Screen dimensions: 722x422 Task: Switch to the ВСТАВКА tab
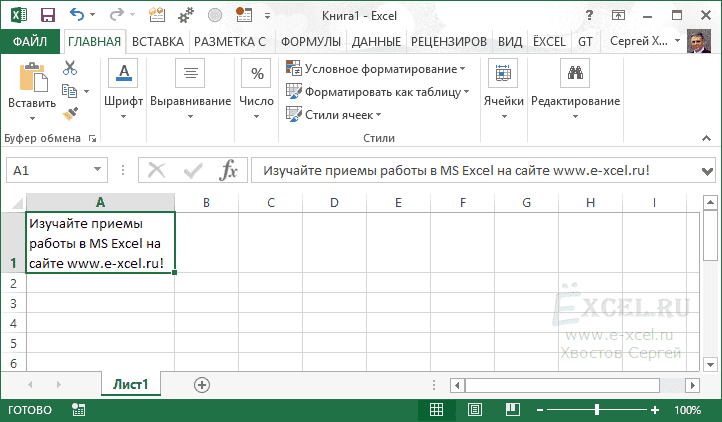click(157, 41)
